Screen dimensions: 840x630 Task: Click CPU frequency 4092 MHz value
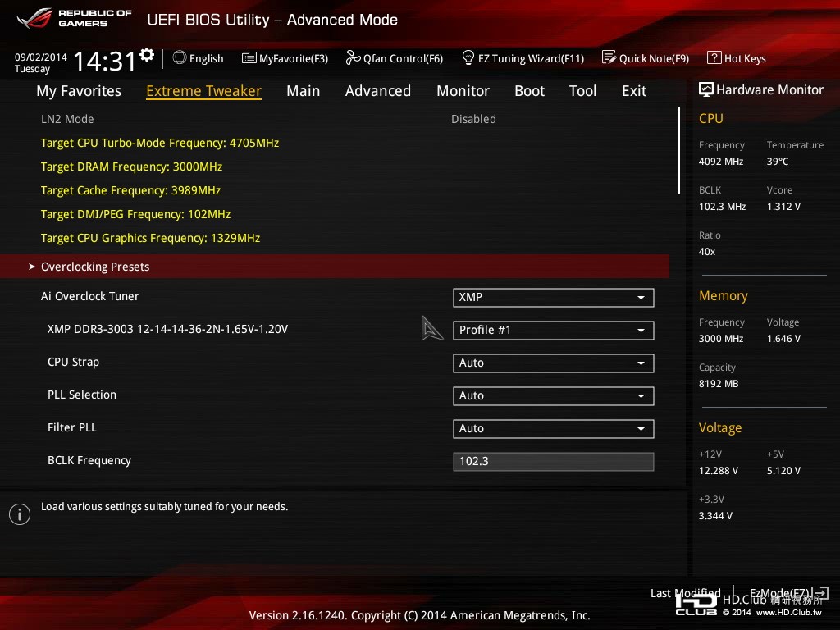pyautogui.click(x=721, y=162)
